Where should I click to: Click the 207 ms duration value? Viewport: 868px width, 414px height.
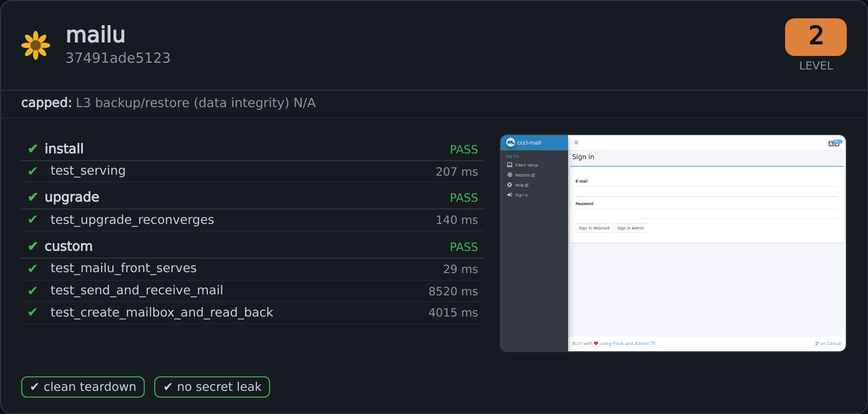[x=457, y=172]
